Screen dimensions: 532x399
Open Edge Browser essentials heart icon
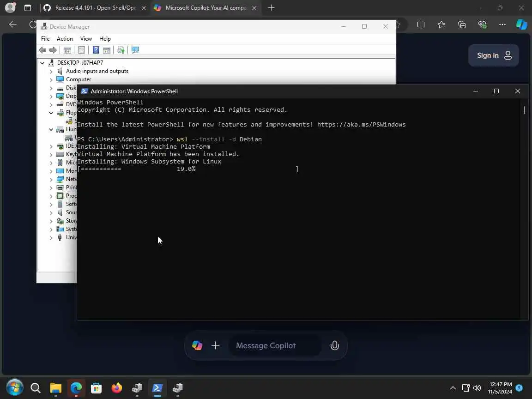coord(482,24)
